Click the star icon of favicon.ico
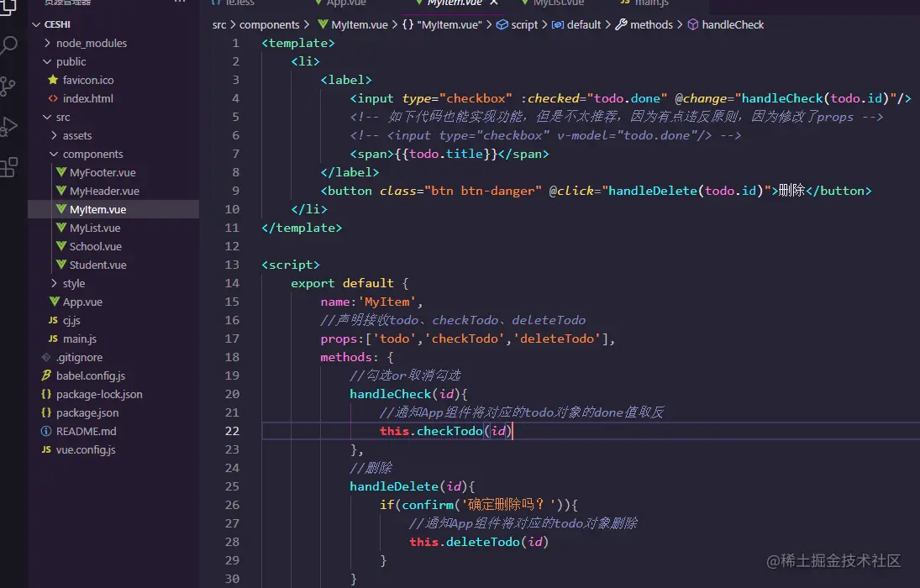 point(54,80)
